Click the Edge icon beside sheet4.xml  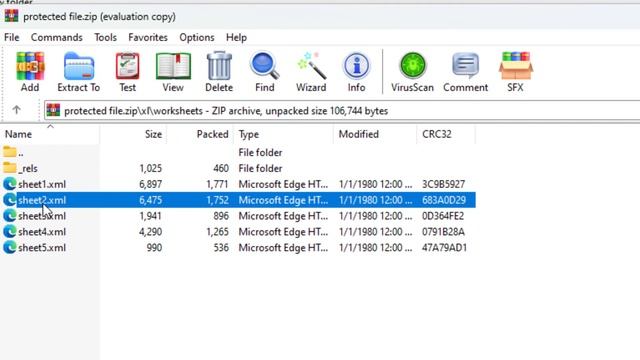click(x=10, y=232)
